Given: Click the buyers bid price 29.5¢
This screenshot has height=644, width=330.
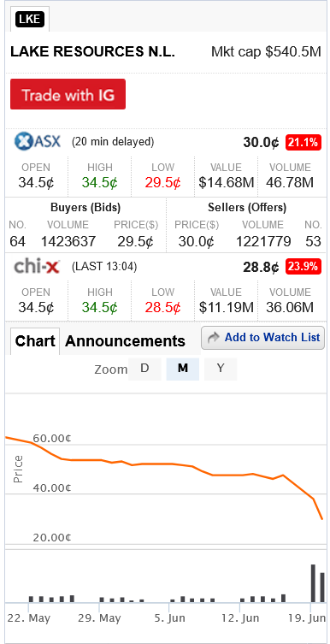Looking at the screenshot, I should [x=135, y=241].
